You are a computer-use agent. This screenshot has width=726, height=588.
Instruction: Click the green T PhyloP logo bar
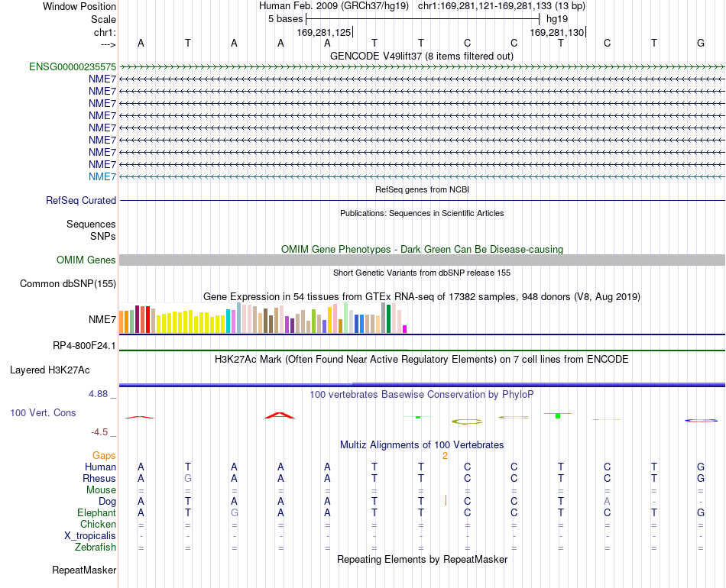(x=558, y=415)
